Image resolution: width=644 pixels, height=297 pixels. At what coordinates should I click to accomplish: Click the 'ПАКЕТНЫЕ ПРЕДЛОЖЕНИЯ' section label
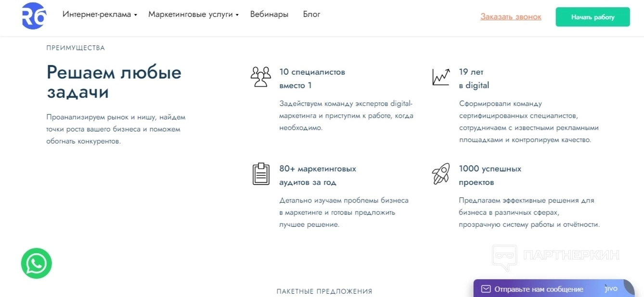tap(324, 292)
